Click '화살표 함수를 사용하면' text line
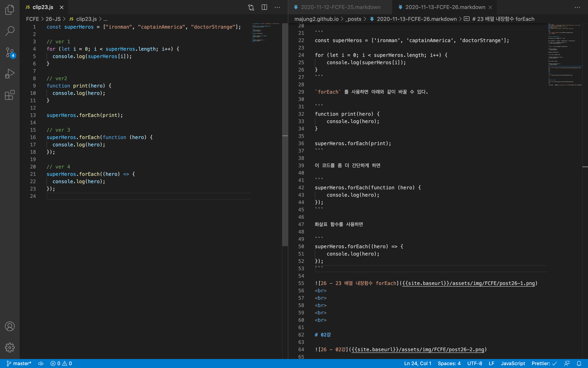Viewport: 588px width, 368px height. 339,224
